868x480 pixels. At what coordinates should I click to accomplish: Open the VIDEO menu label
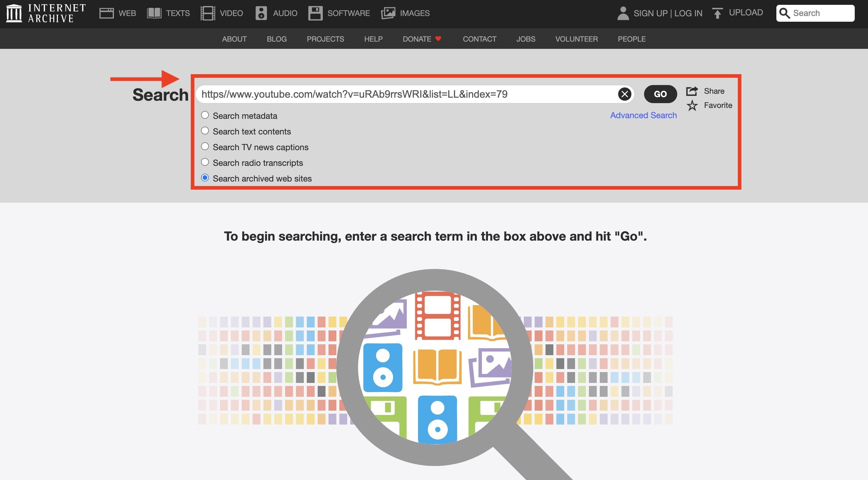231,13
